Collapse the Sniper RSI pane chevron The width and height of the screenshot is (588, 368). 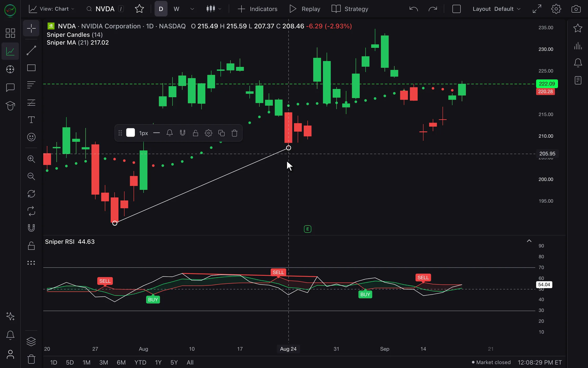click(x=529, y=241)
